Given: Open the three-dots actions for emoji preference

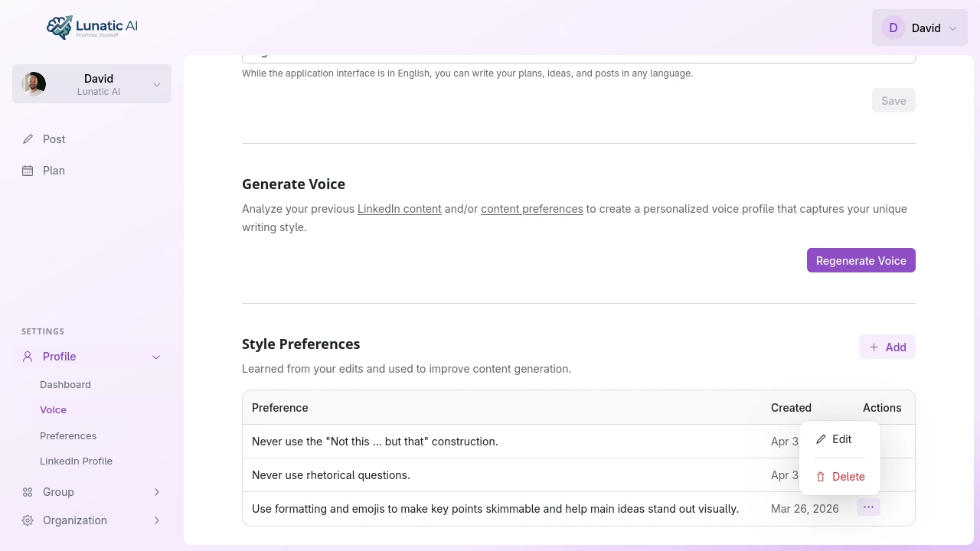Looking at the screenshot, I should click(868, 507).
